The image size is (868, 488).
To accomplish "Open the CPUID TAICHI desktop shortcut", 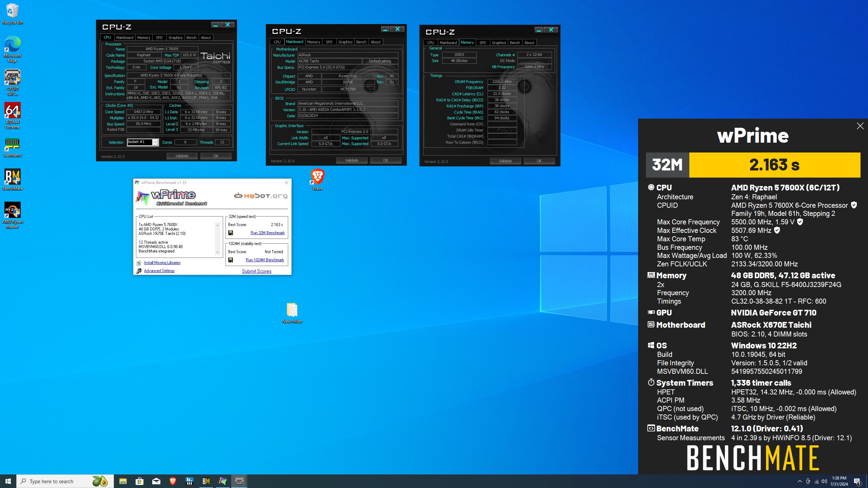I will [12, 83].
